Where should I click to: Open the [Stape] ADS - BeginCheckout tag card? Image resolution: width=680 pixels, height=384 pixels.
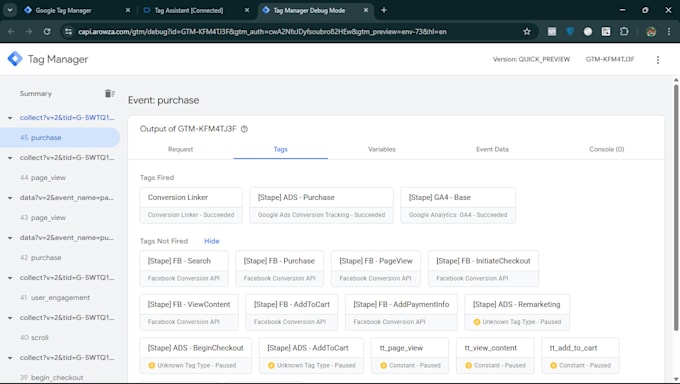[x=196, y=356]
